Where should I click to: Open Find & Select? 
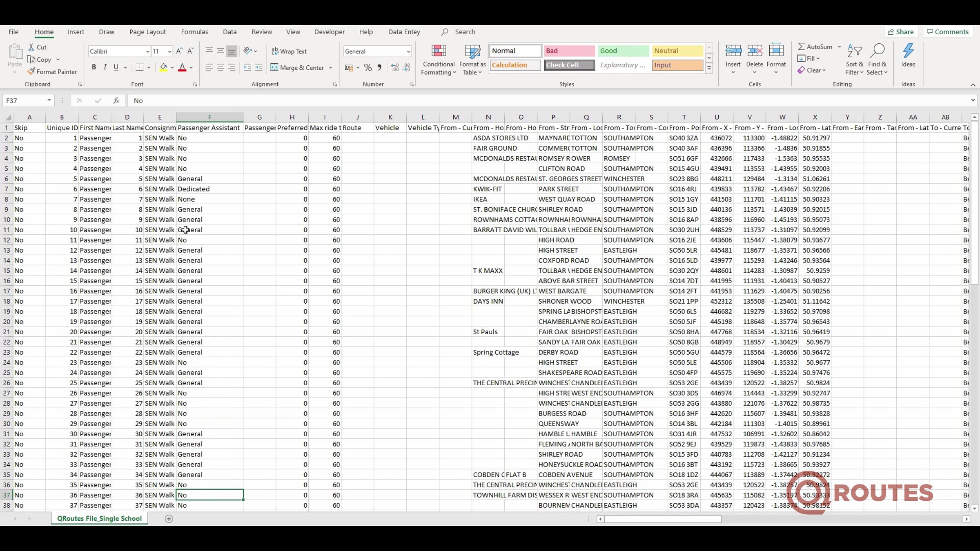877,60
